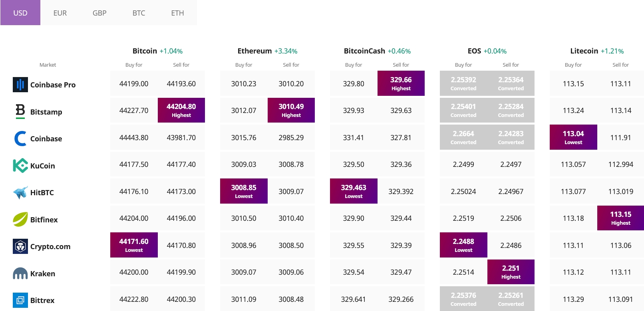Click Bittrex converted EOS sell 2.25261
Viewport: 644px width, 311px height.
click(511, 299)
